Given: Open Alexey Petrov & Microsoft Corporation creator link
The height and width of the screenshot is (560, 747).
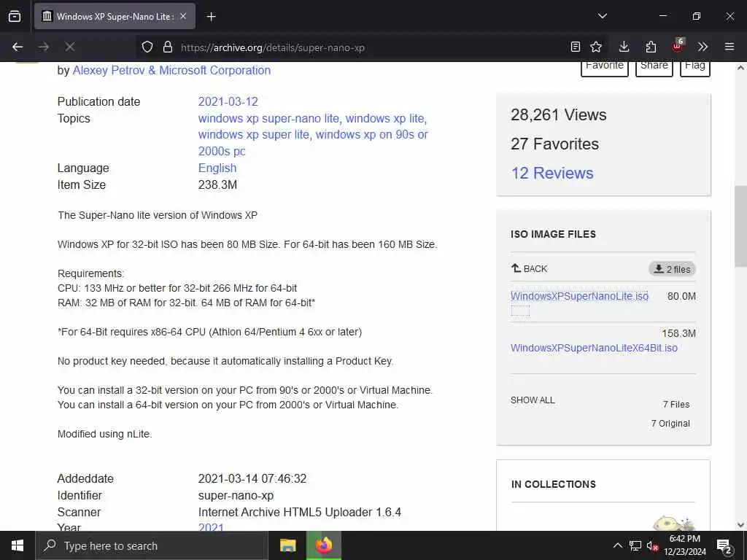Looking at the screenshot, I should (x=171, y=71).
